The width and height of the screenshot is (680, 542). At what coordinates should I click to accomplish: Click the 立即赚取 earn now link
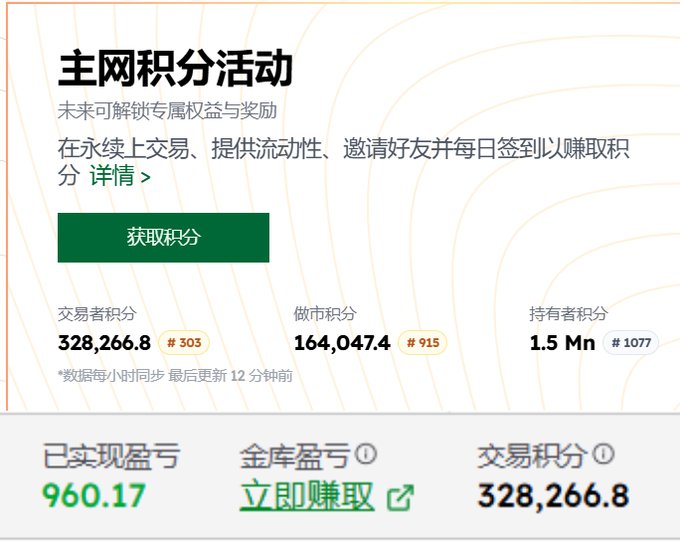click(307, 495)
